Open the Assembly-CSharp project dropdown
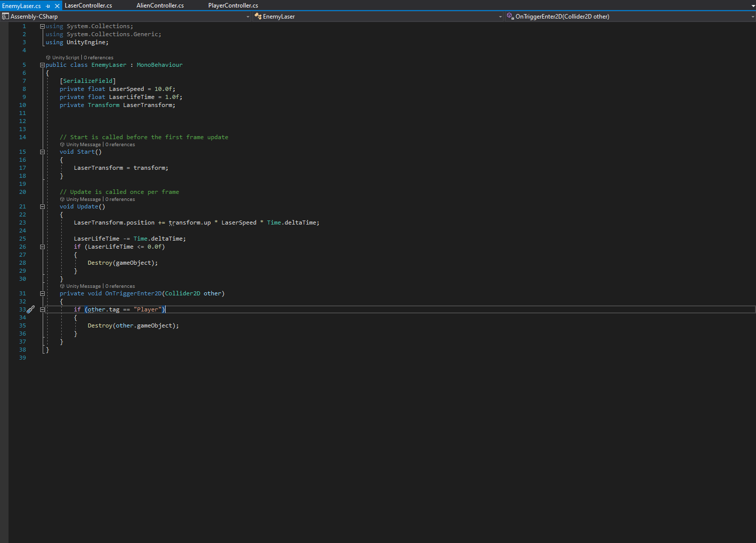The width and height of the screenshot is (756, 543). pos(248,17)
